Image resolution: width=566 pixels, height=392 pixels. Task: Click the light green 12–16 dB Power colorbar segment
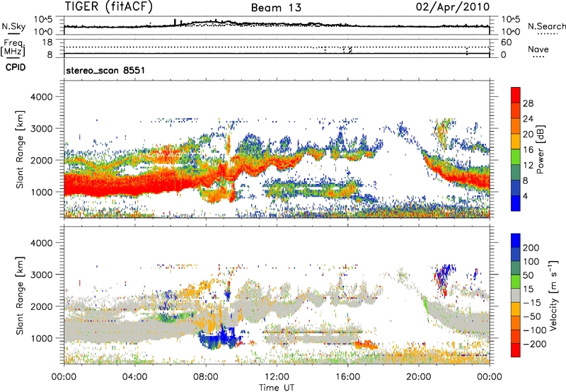(516, 157)
